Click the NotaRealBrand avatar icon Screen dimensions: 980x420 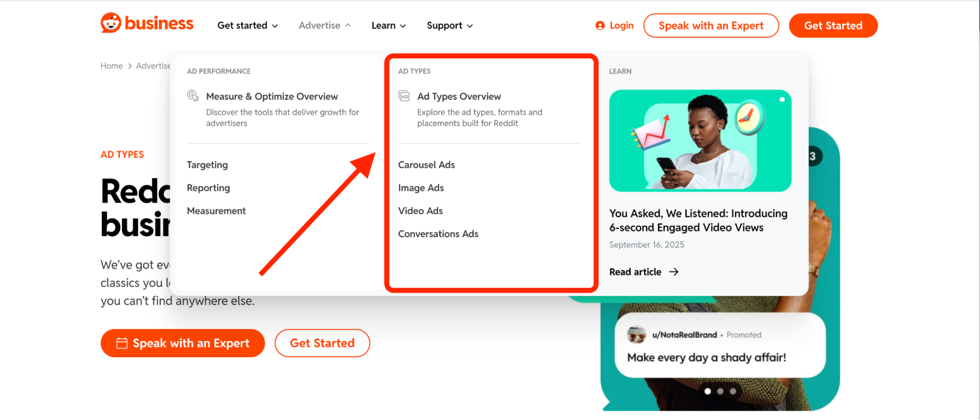[x=636, y=335]
